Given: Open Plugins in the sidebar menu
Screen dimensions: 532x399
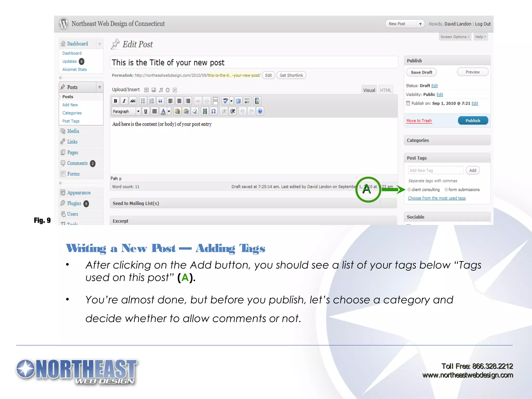Looking at the screenshot, I should [x=74, y=203].
